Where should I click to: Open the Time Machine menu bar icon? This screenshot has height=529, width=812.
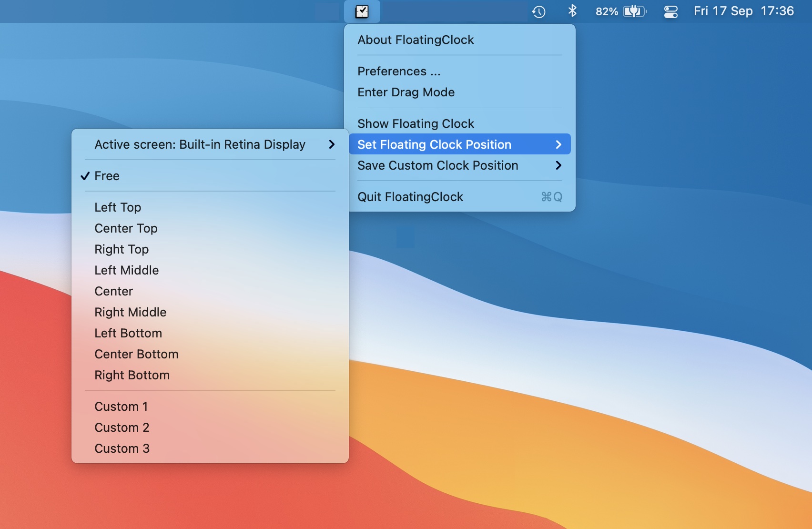tap(539, 11)
